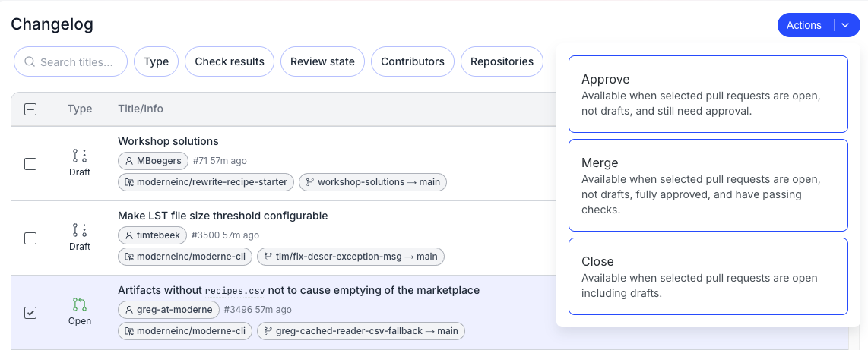Click the branch icon beside greg-cached-reader-csv-fallback → main
The width and height of the screenshot is (868, 350).
click(268, 331)
